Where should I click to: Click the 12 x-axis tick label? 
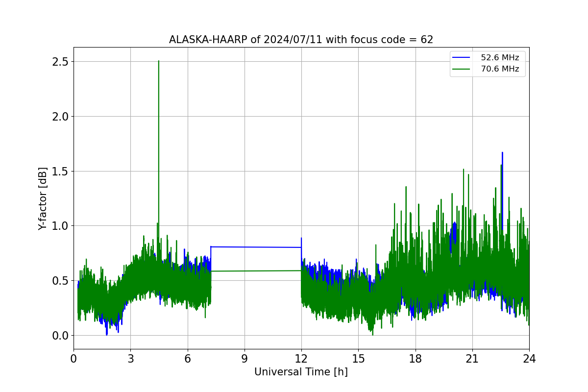301,359
